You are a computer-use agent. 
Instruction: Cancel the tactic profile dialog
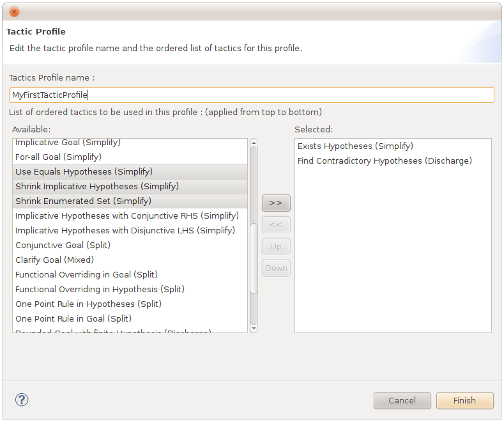pos(402,400)
